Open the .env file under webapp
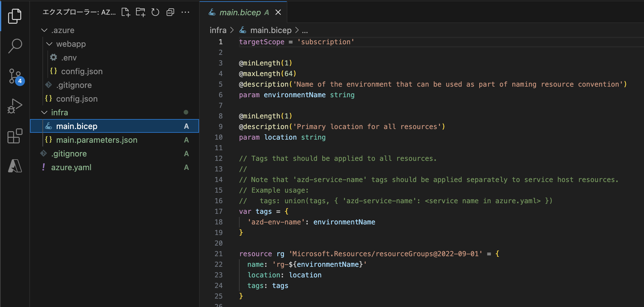 [x=115, y=58]
